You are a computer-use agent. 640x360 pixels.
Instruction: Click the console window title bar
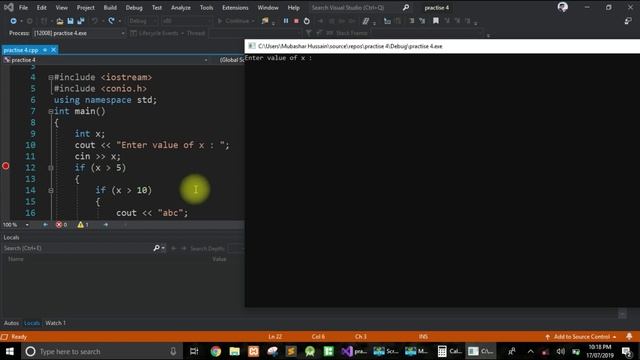point(442,46)
